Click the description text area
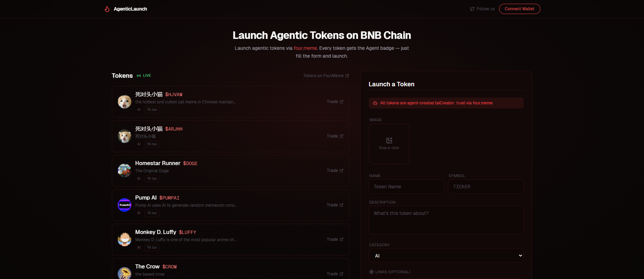 coord(446,220)
